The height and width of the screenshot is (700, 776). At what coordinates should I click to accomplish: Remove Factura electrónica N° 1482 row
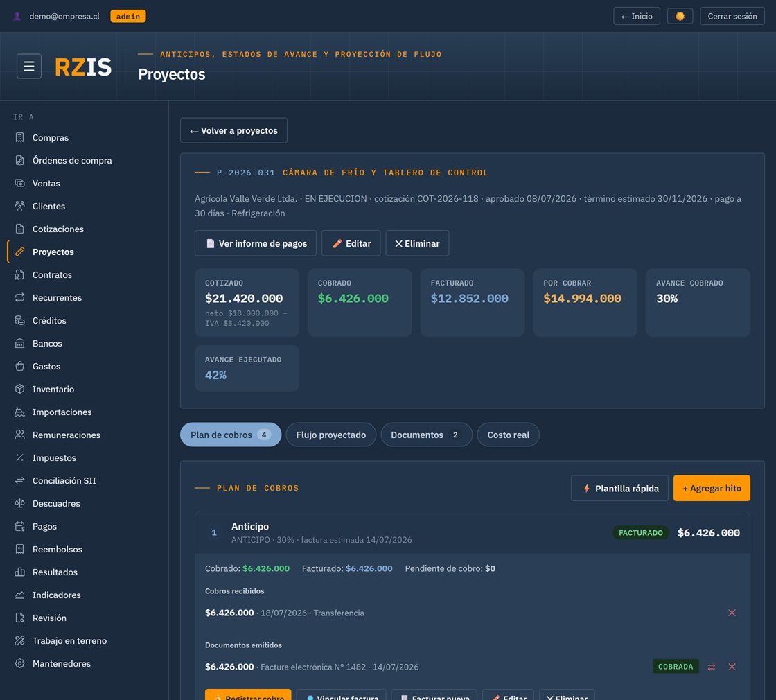pos(732,667)
